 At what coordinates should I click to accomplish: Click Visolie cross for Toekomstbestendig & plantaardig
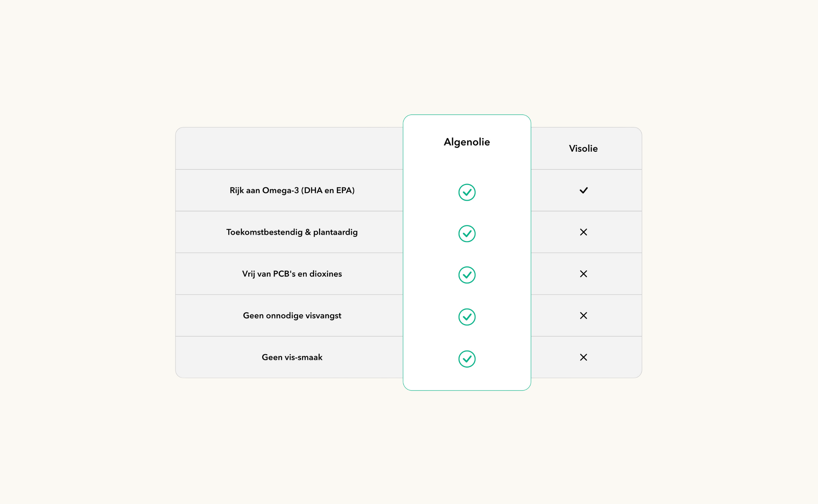point(584,232)
